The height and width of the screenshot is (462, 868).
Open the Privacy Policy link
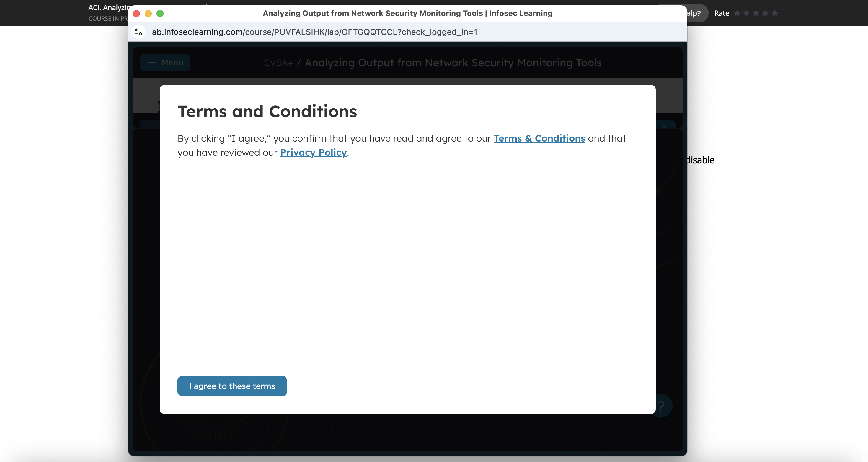pyautogui.click(x=313, y=153)
